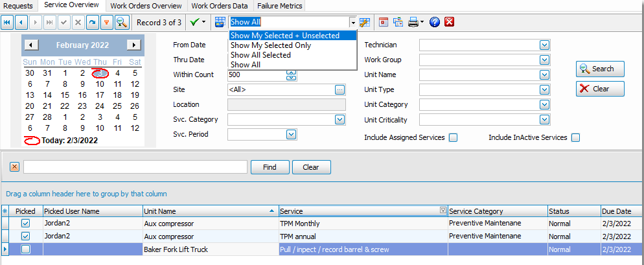Go to first record navigation button
The width and height of the screenshot is (644, 265).
7,22
